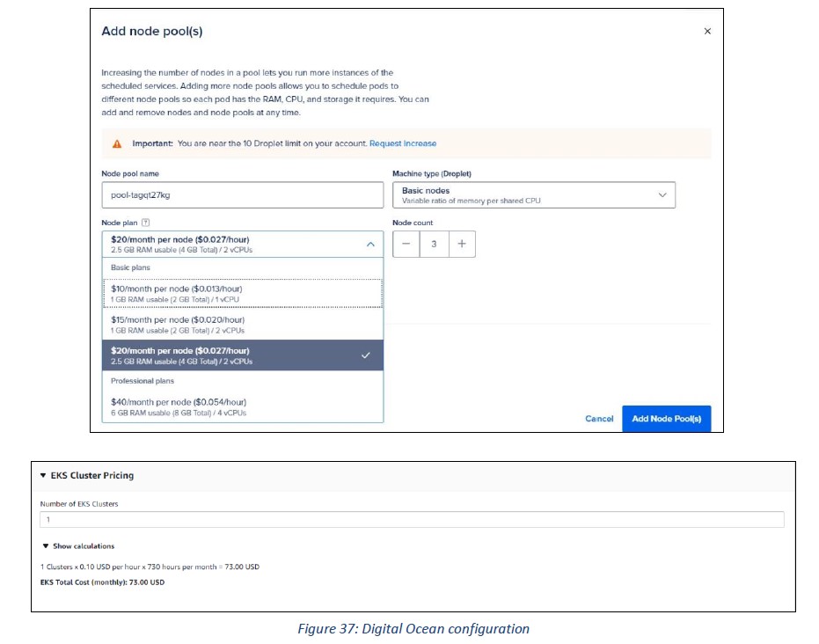
Task: Click the Cancel link
Action: click(599, 419)
